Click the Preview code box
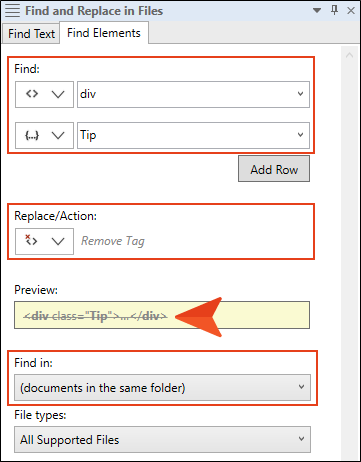The width and height of the screenshot is (361, 462). point(162,315)
